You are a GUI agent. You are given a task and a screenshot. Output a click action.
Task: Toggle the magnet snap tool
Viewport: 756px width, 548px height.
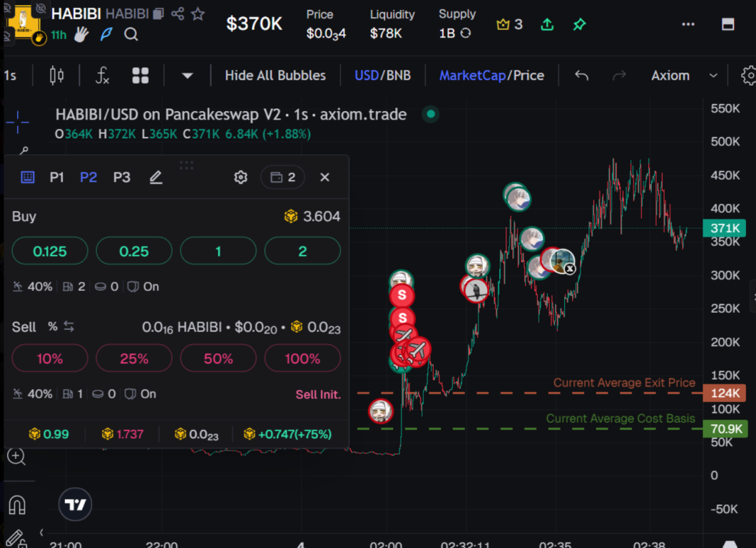17,505
